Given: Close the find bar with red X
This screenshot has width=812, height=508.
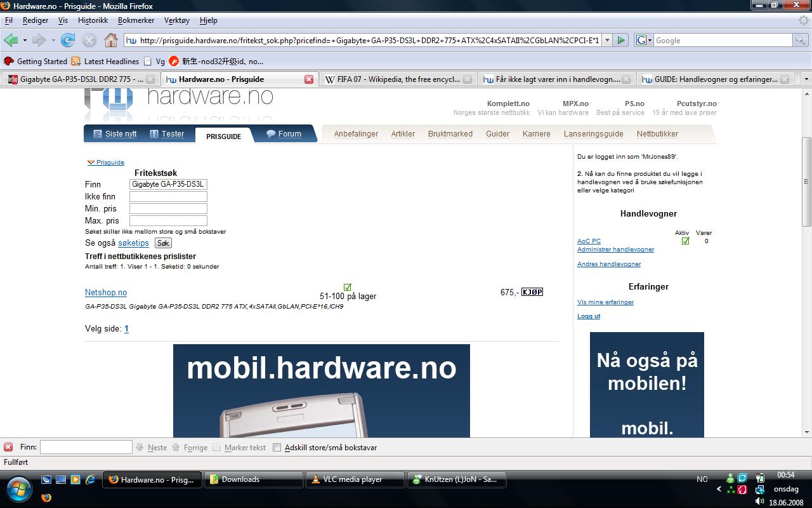Looking at the screenshot, I should click(x=8, y=447).
